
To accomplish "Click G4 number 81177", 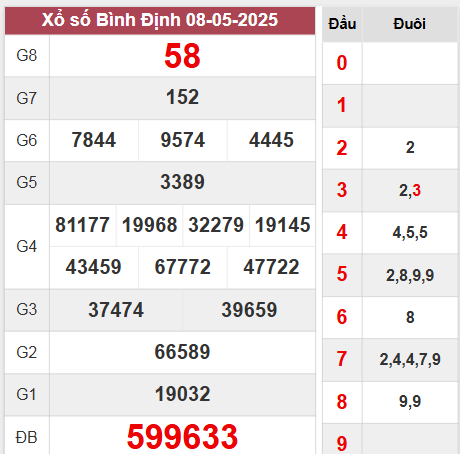I will click(x=82, y=225).
